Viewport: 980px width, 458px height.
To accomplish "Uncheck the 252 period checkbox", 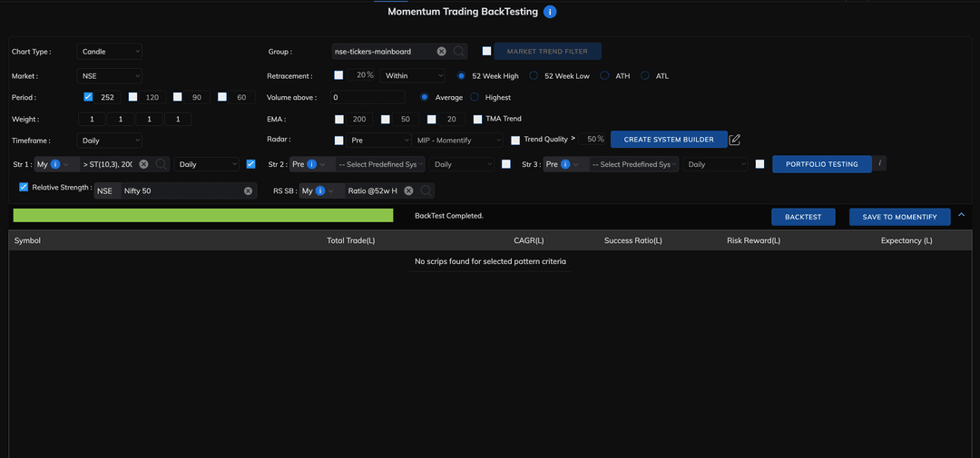I will tap(88, 97).
